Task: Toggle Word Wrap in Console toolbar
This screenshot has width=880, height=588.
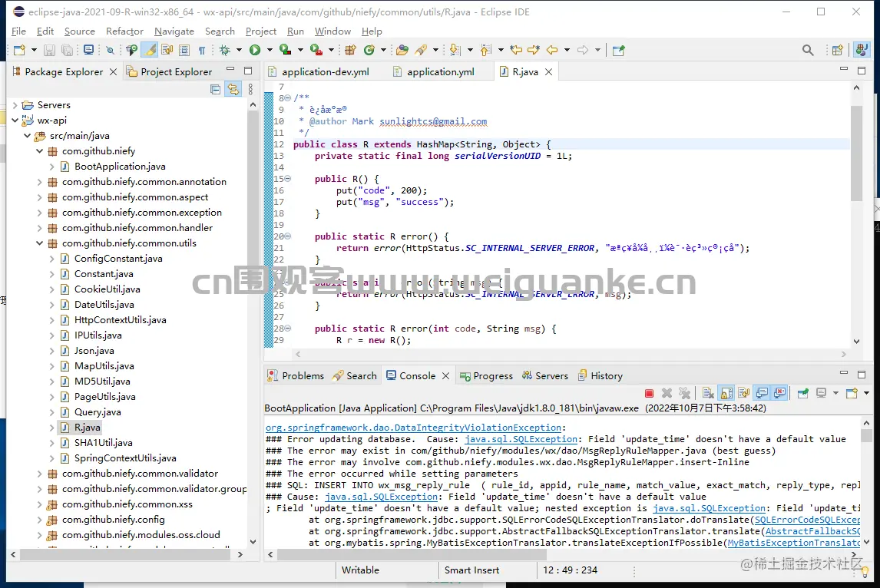Action: (744, 393)
